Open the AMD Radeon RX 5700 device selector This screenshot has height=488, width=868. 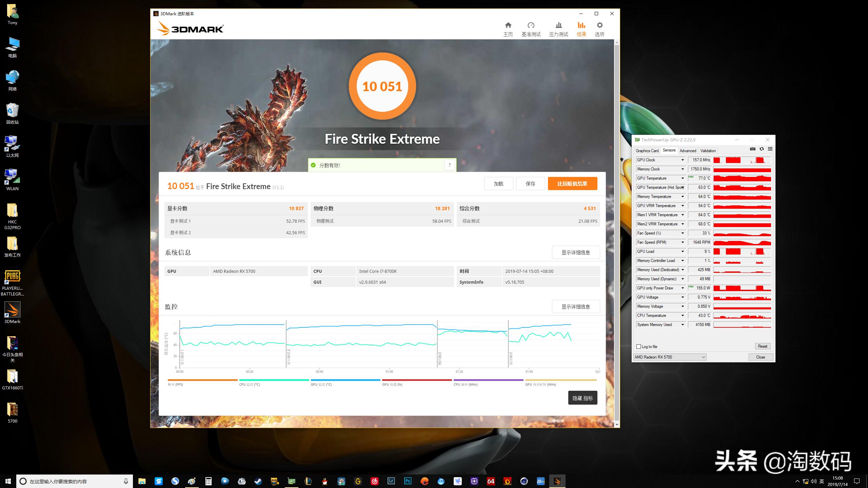tap(670, 357)
